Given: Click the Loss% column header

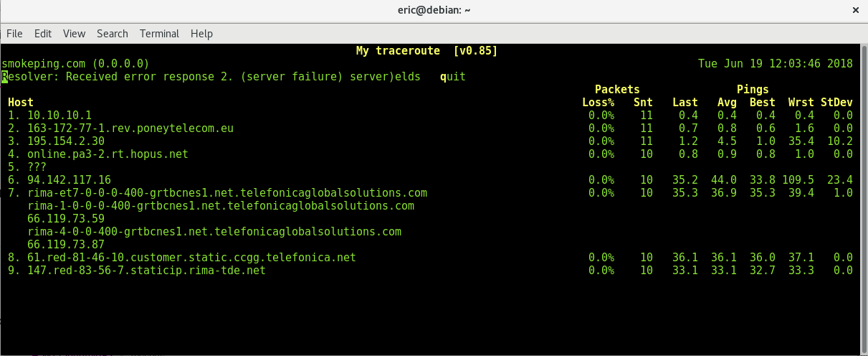Looking at the screenshot, I should coord(598,103).
